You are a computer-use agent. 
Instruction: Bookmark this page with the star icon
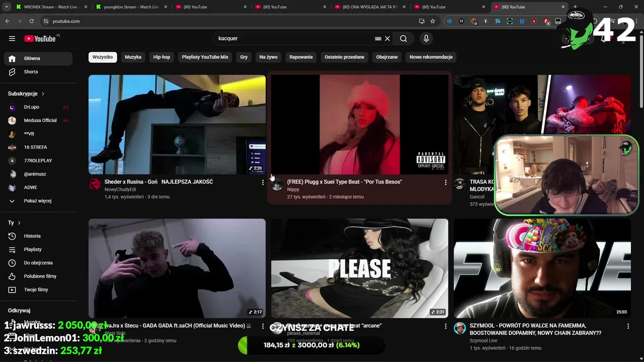pos(432,21)
